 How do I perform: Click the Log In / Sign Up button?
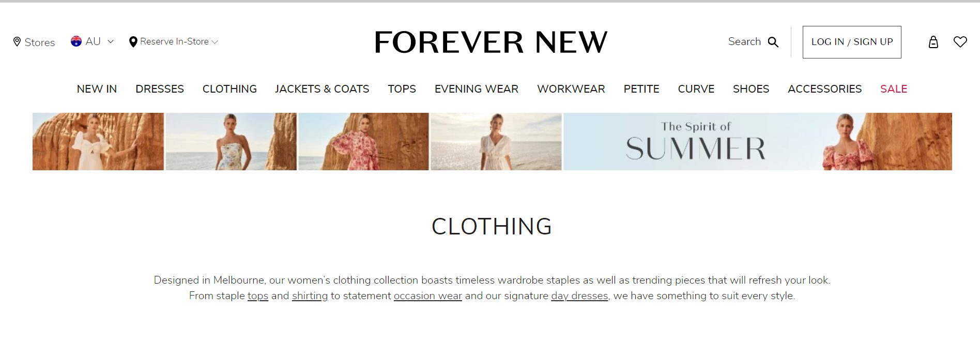click(852, 42)
